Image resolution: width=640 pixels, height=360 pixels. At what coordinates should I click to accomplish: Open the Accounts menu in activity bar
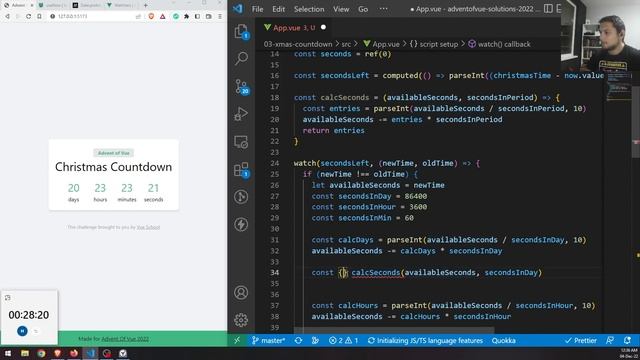point(241,293)
